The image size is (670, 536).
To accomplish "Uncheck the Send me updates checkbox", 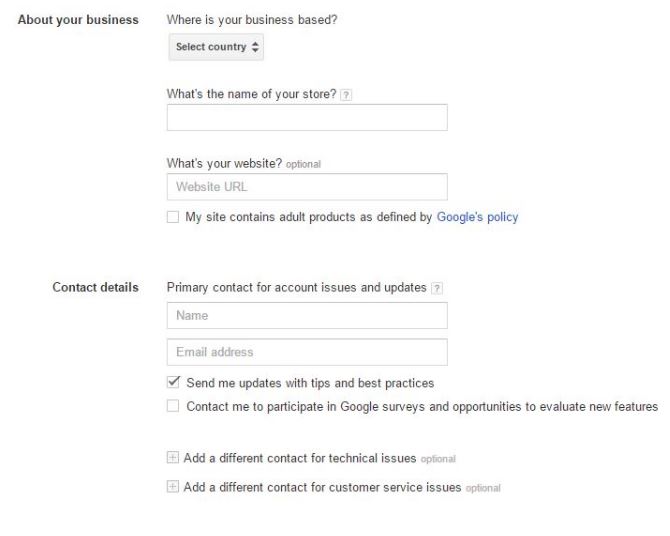I will (174, 382).
